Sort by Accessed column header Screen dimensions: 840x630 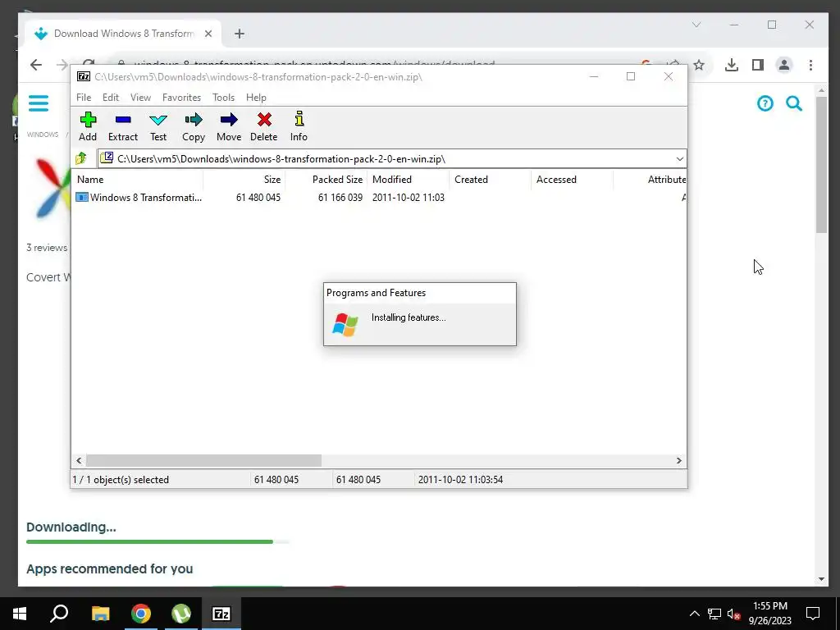[572, 180]
